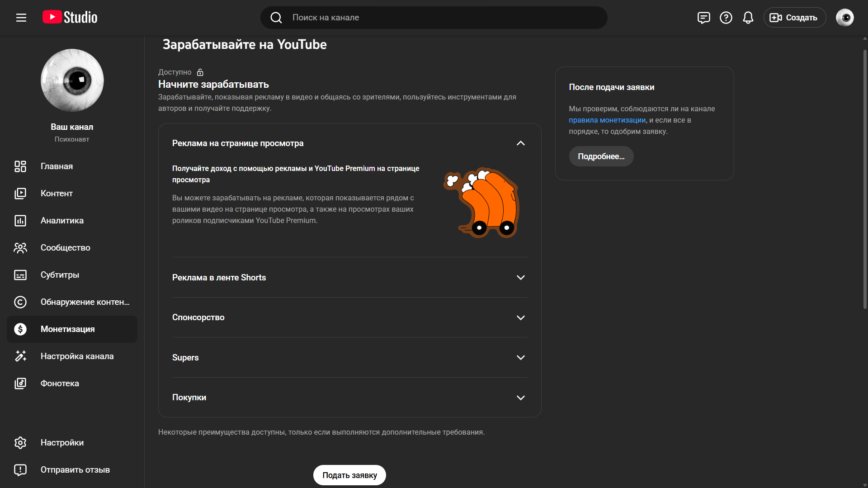Click the Психонавт channel name
This screenshot has height=488, width=868.
[x=72, y=139]
